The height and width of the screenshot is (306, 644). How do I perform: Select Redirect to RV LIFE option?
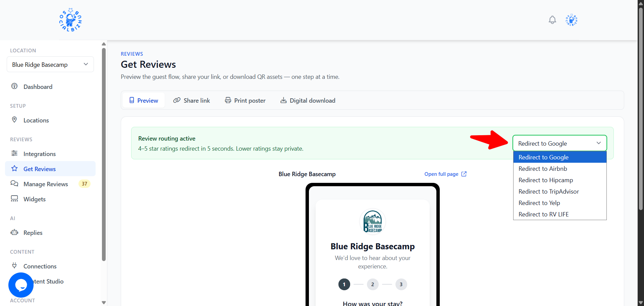[x=560, y=214]
